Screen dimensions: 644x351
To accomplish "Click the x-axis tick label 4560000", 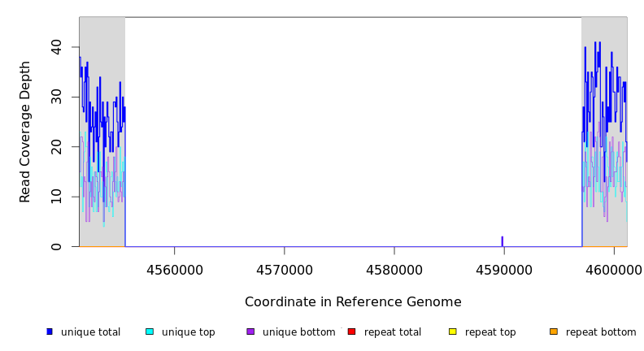I will (174, 271).
